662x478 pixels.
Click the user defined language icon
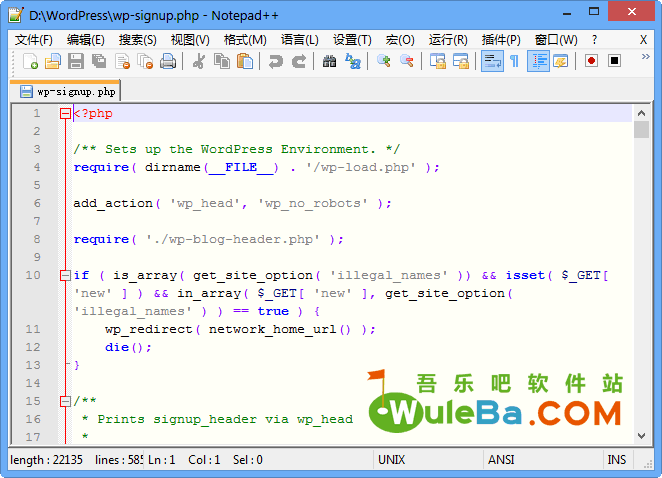coord(561,61)
